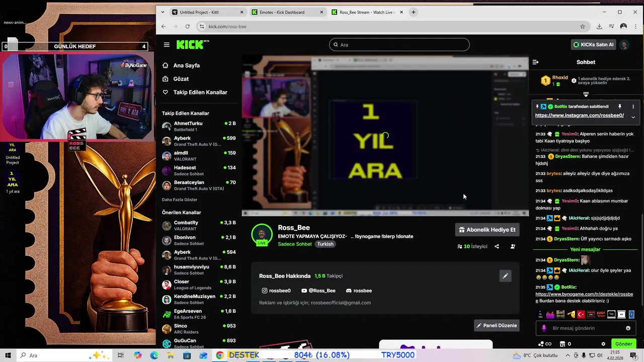Insert the purple equalizer emote
This screenshot has height=362, width=644.
550,314
